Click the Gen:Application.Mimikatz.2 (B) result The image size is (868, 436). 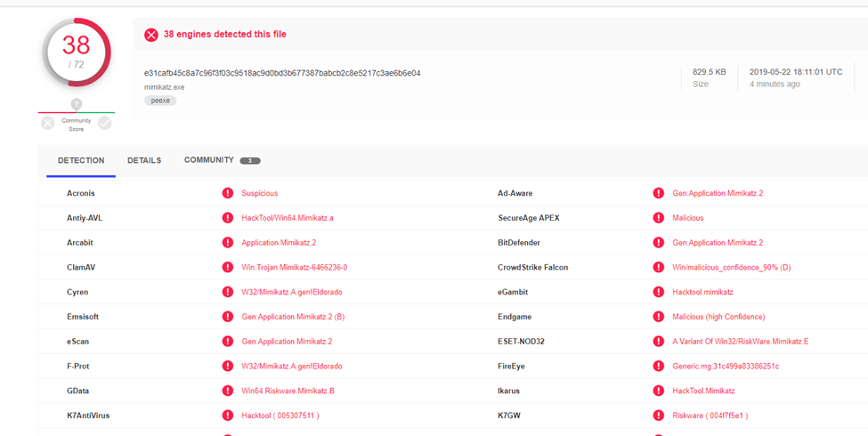click(294, 317)
